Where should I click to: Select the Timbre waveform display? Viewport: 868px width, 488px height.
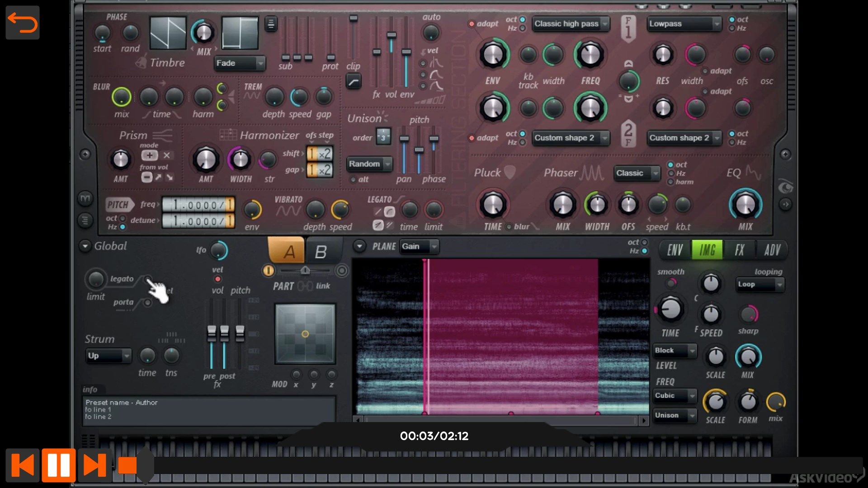click(168, 33)
